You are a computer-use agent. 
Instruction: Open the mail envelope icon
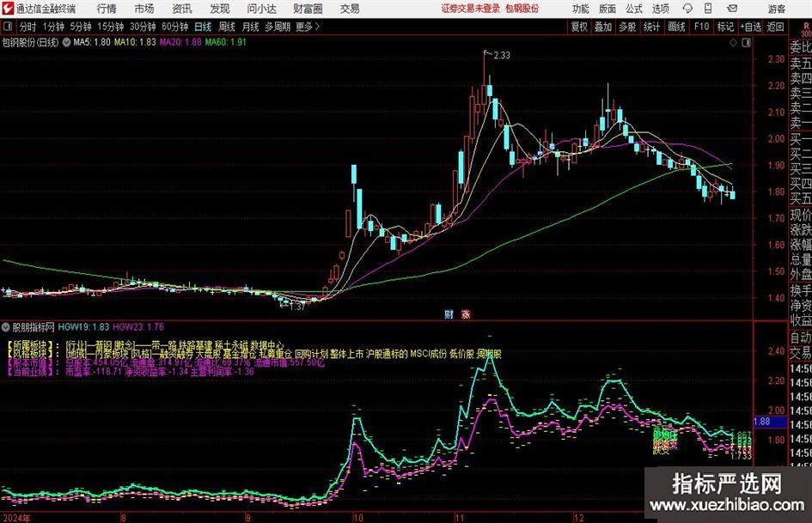pos(732,9)
